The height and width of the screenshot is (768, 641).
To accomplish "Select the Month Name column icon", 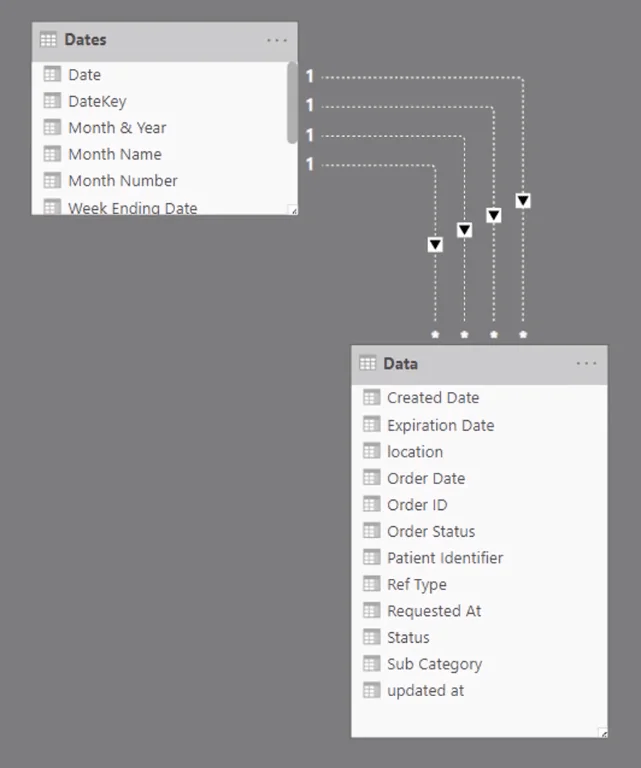I will click(x=52, y=154).
